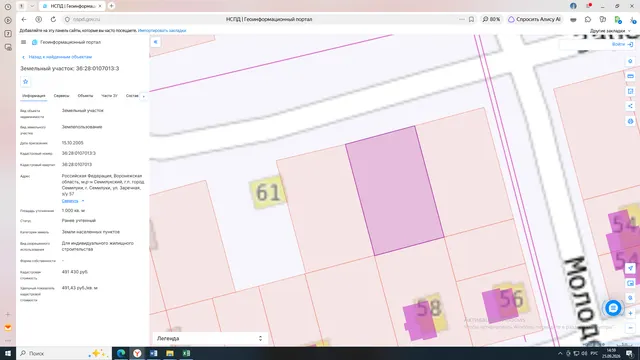Zoom in the map with plus button
The height and width of the screenshot is (360, 640).
pyautogui.click(x=630, y=313)
